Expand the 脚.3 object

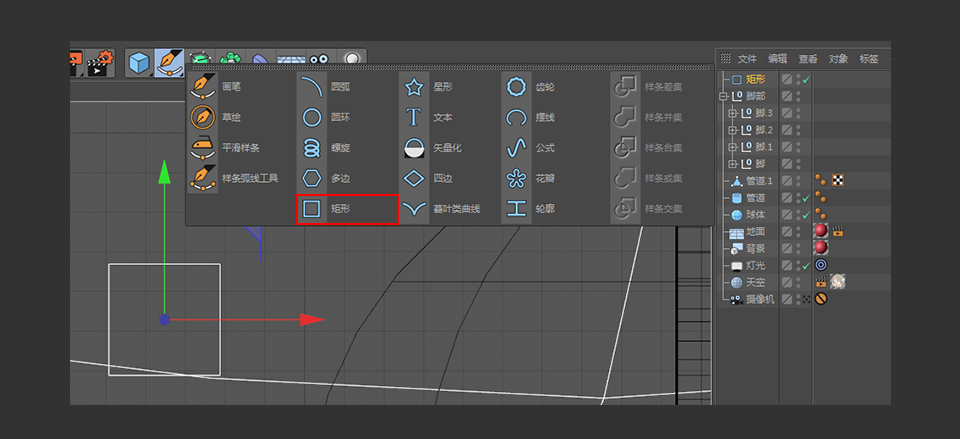732,113
